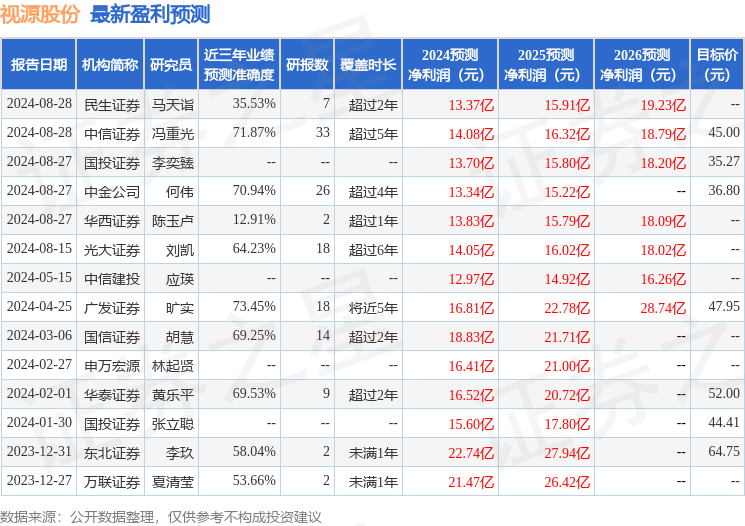Image resolution: width=745 pixels, height=526 pixels.
Task: Select the 报告日期 column header
Action: (38, 65)
